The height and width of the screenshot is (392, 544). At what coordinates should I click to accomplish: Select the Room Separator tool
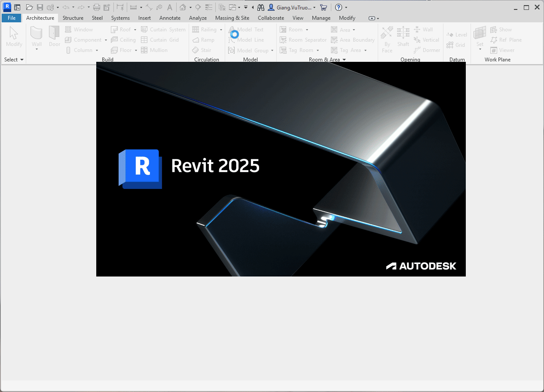(x=303, y=40)
